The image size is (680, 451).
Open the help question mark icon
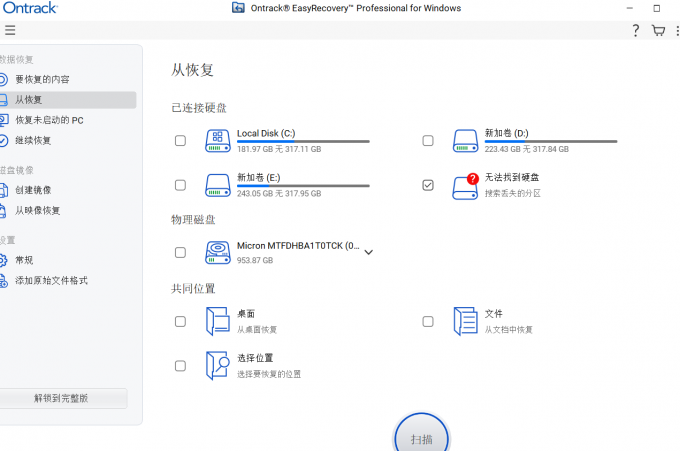635,30
